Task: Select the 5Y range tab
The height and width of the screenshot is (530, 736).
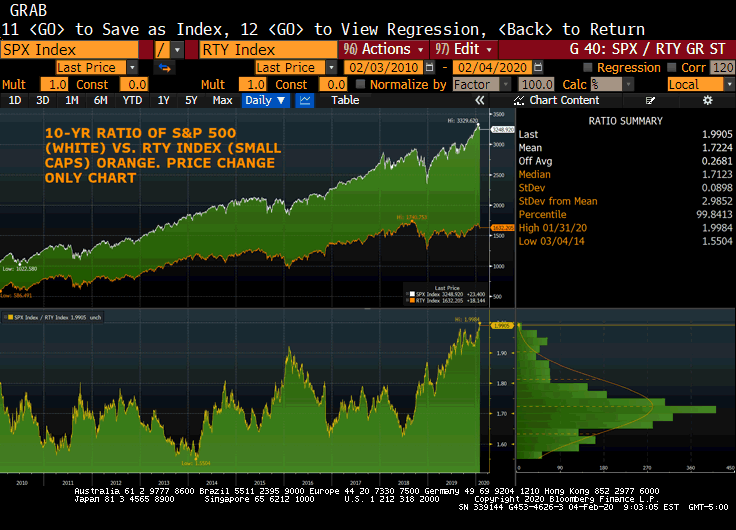Action: click(x=191, y=100)
